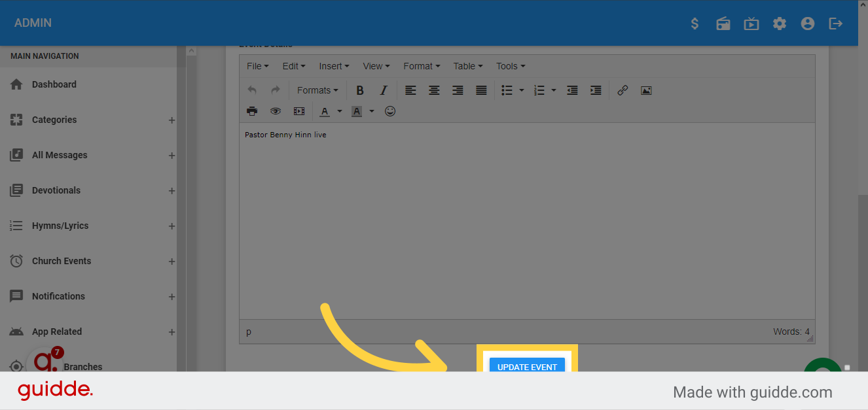Screen dimensions: 868x410
Task: Click the print icon in editor
Action: (252, 111)
